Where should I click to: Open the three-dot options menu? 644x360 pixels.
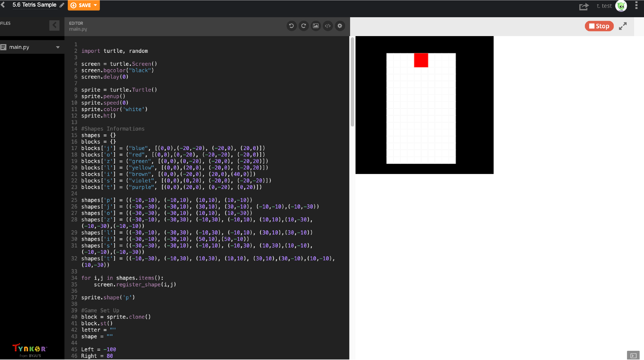(x=636, y=5)
